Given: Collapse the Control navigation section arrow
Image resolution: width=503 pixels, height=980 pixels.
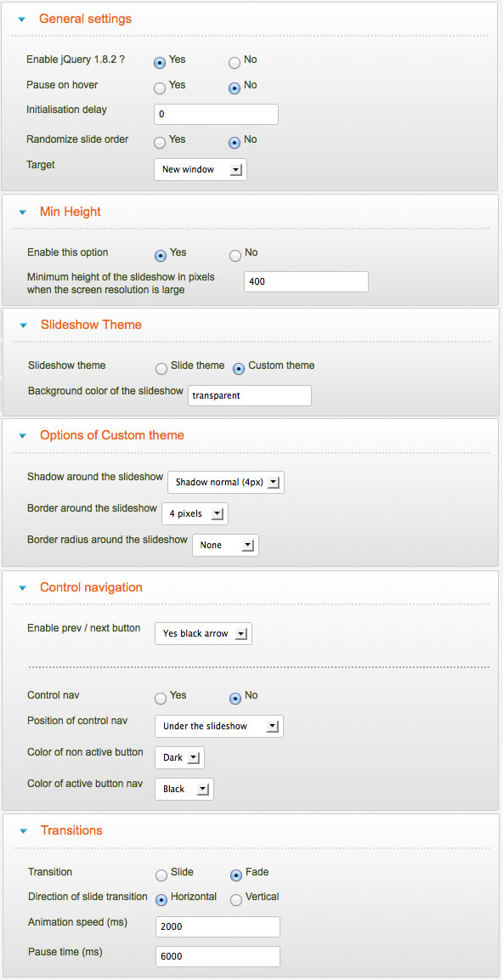Looking at the screenshot, I should pos(23,588).
